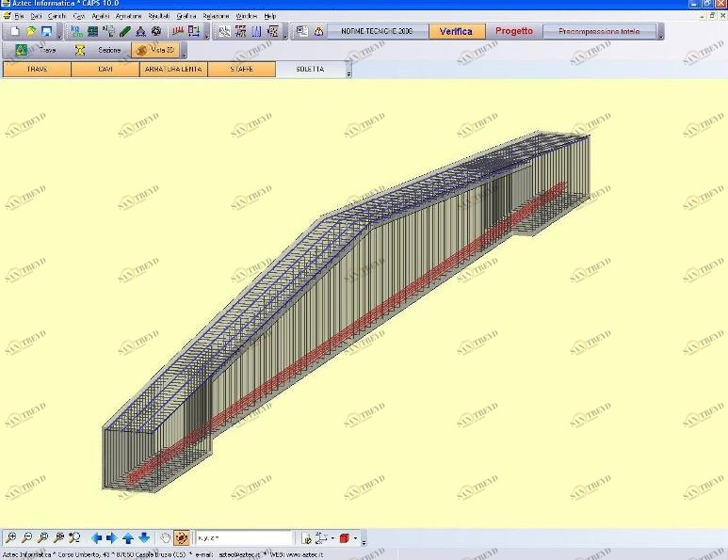This screenshot has height=560, width=728.
Task: Open the red cube view dropdown
Action: pos(355,538)
